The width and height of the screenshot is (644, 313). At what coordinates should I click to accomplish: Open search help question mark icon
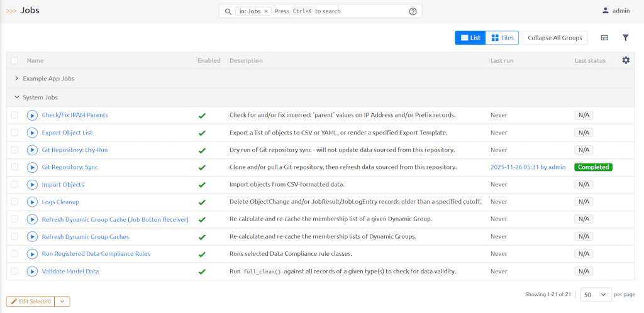point(413,11)
